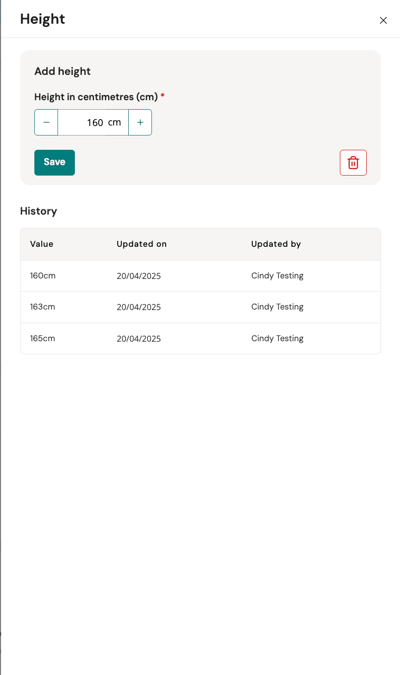Click the Add height heading
The width and height of the screenshot is (400, 675).
pyautogui.click(x=62, y=71)
